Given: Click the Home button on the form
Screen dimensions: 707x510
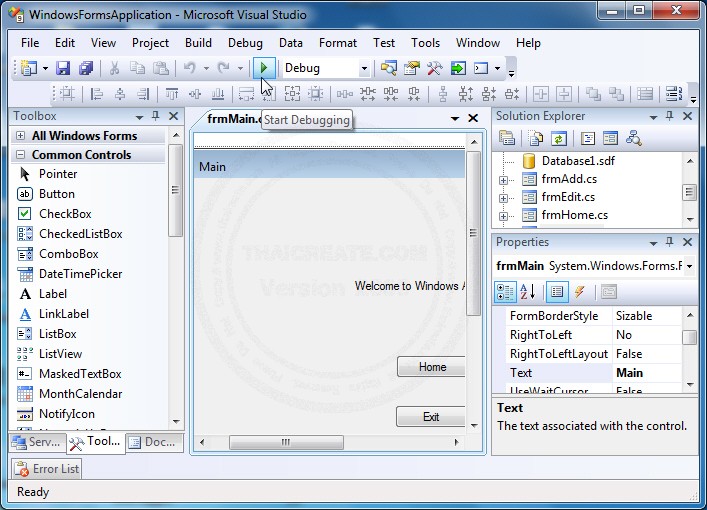Looking at the screenshot, I should 431,367.
